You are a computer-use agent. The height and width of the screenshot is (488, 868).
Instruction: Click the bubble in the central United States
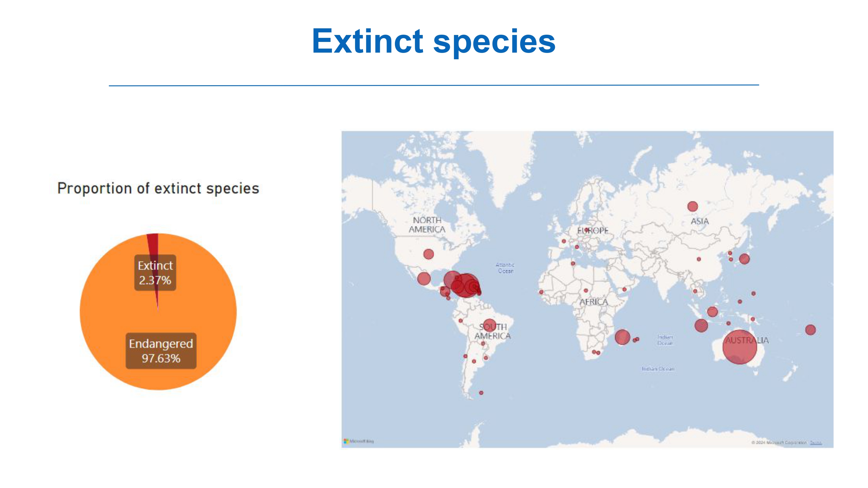429,254
